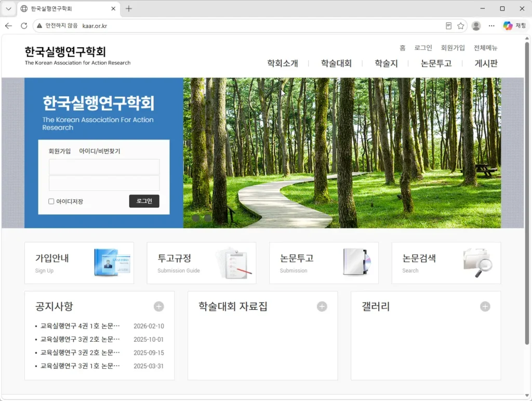Open the 논문투고 Submission card
Image resolution: width=532 pixels, height=401 pixels.
click(x=324, y=263)
